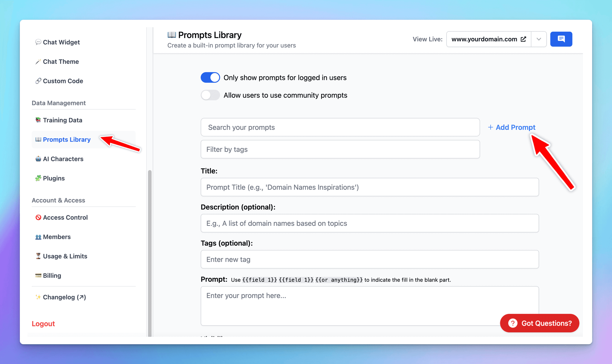The image size is (612, 364).
Task: Click the Prompt Title input field
Action: pyautogui.click(x=370, y=187)
